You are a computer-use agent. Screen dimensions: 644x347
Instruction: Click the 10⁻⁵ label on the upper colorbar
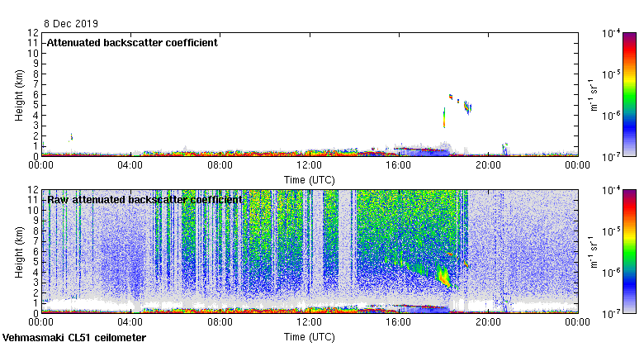pos(611,74)
